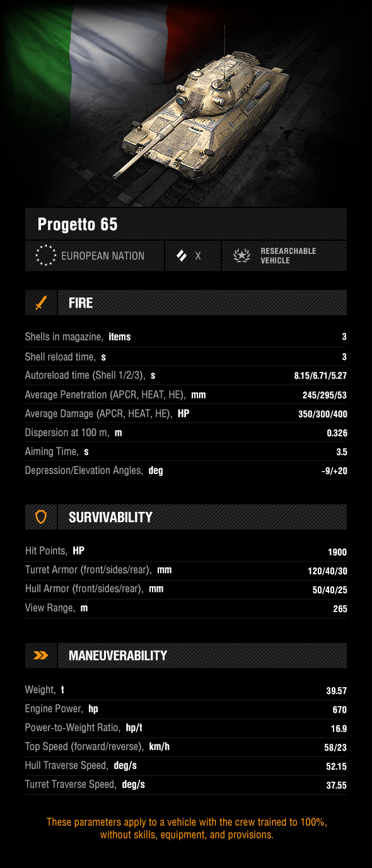Viewport: 372px width, 868px height.
Task: Click the Hit Points value 1900
Action: click(x=337, y=552)
